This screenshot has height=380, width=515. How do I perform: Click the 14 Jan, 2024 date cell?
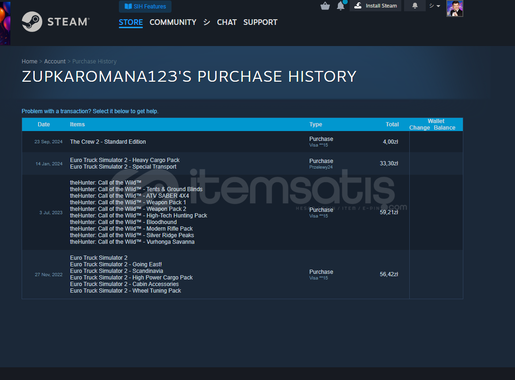click(49, 164)
